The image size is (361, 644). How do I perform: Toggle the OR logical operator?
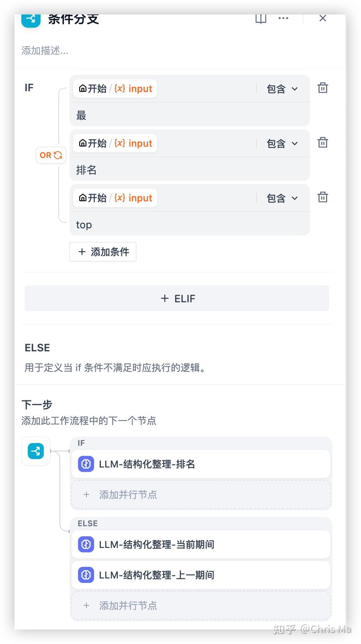pyautogui.click(x=51, y=155)
